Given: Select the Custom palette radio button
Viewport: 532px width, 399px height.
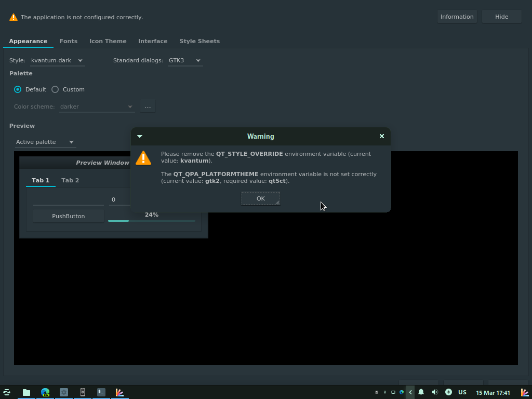Looking at the screenshot, I should tap(56, 89).
